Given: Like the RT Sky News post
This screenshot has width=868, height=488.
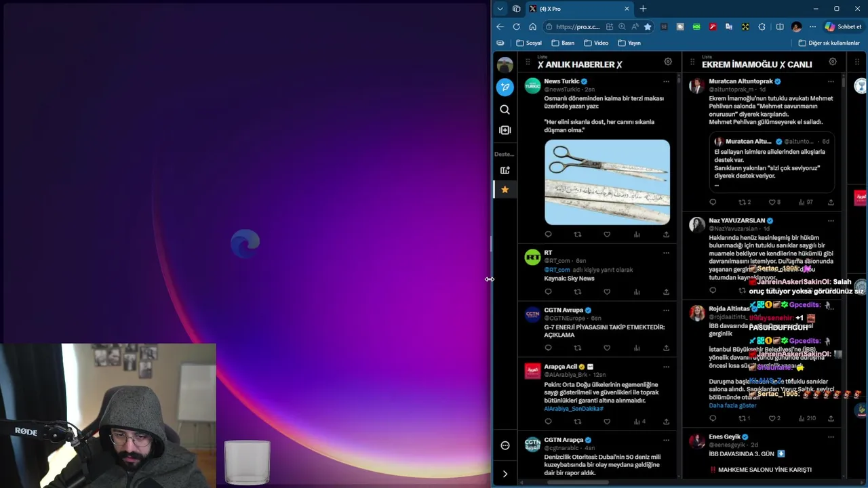Looking at the screenshot, I should pos(607,292).
